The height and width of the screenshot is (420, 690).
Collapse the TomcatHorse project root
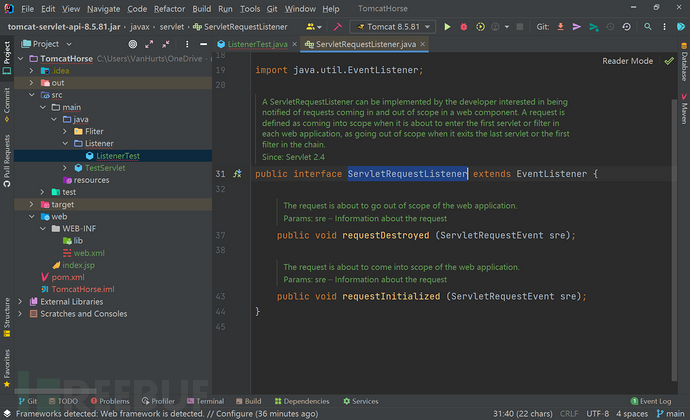point(20,59)
